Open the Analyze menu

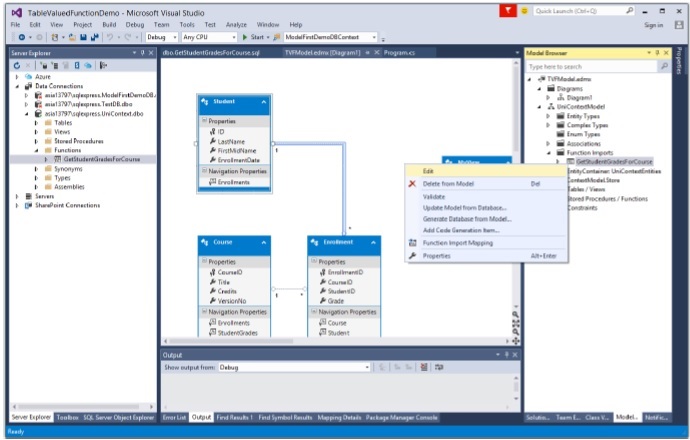[x=236, y=25]
